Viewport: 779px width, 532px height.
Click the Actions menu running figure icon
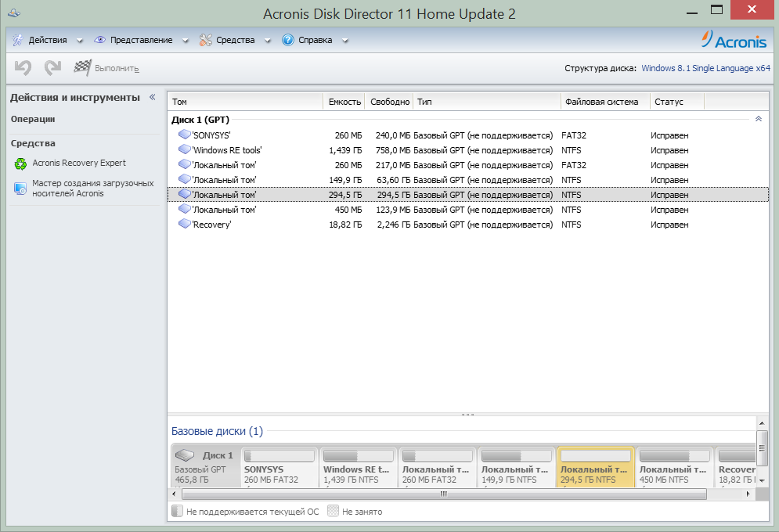pos(18,40)
